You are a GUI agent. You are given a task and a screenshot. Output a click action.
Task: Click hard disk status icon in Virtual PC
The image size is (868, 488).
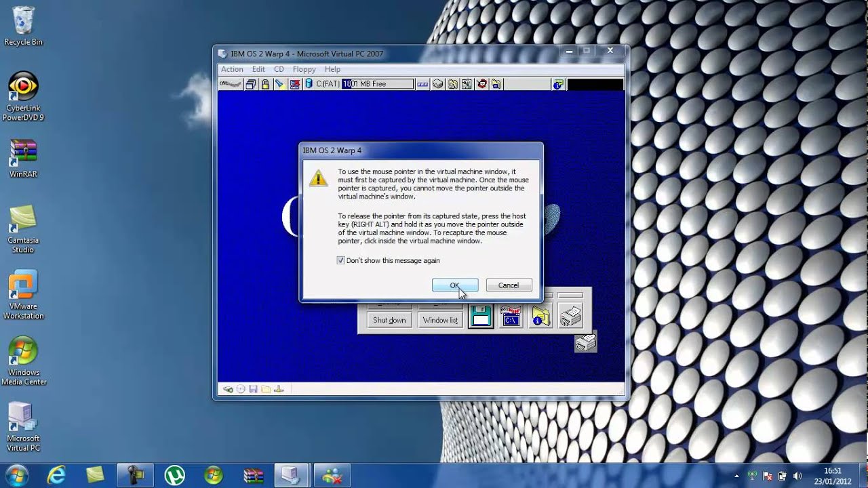[229, 389]
